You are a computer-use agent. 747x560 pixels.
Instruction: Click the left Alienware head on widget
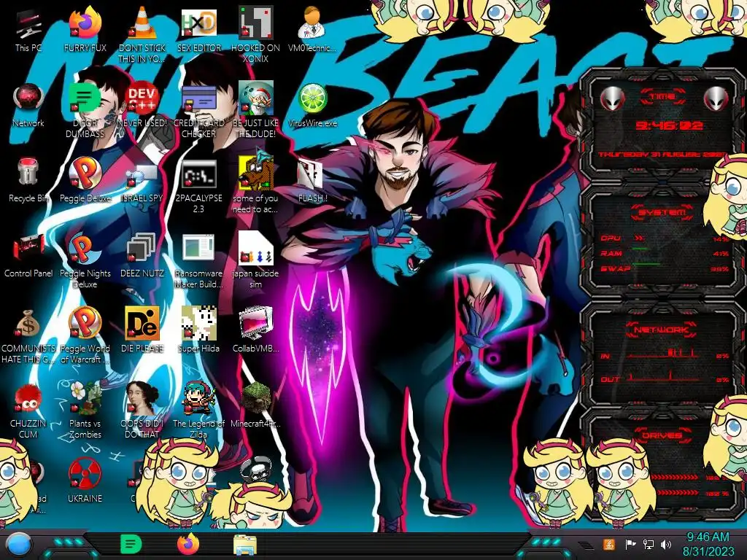click(612, 98)
